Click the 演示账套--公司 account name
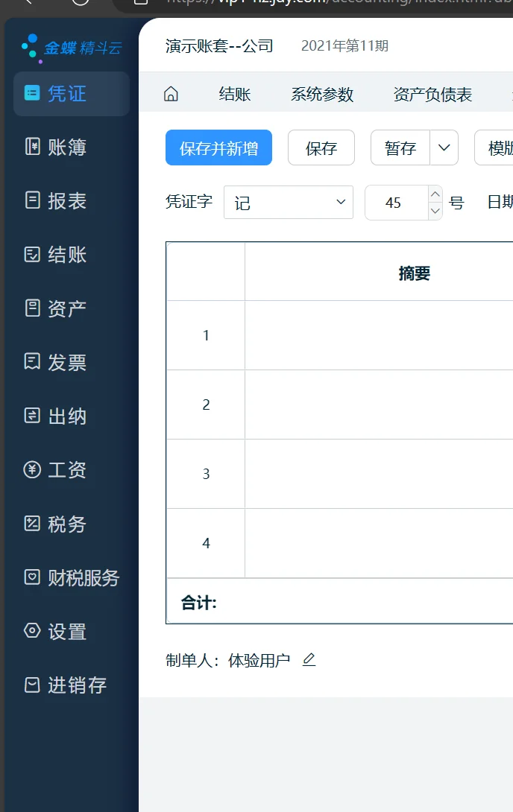513x812 pixels. (x=219, y=46)
